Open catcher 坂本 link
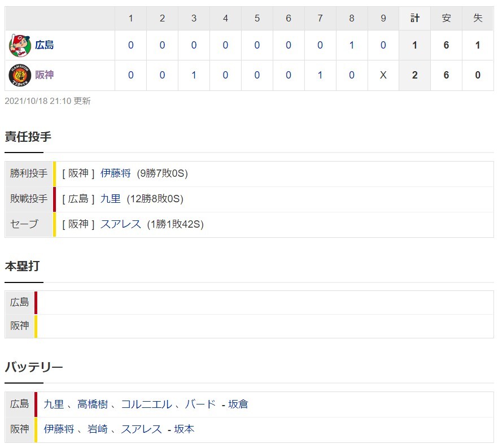The width and height of the screenshot is (498, 448). coord(184,429)
